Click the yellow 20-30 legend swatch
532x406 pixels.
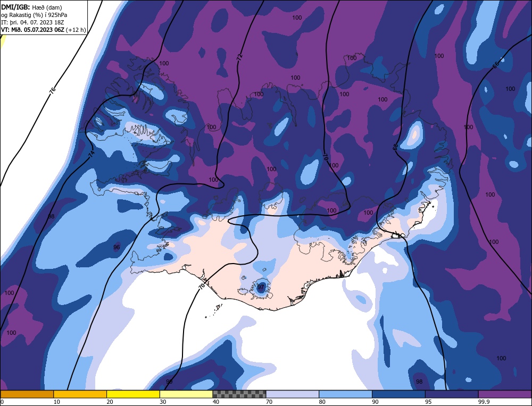pos(133,394)
